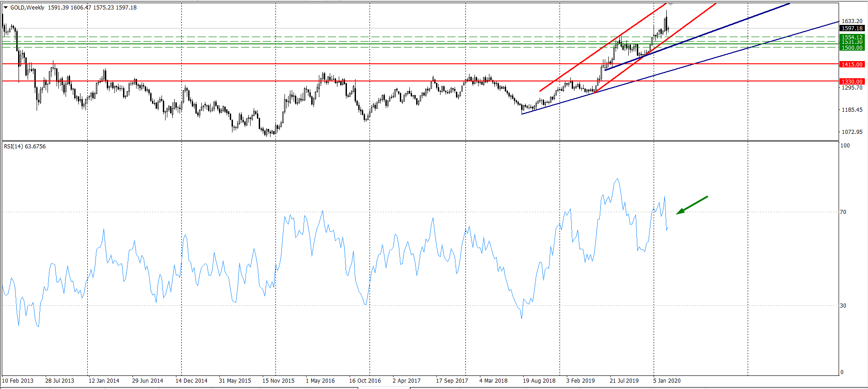Click the green 1554.12 price tag
This screenshot has height=389, width=868.
pos(852,37)
